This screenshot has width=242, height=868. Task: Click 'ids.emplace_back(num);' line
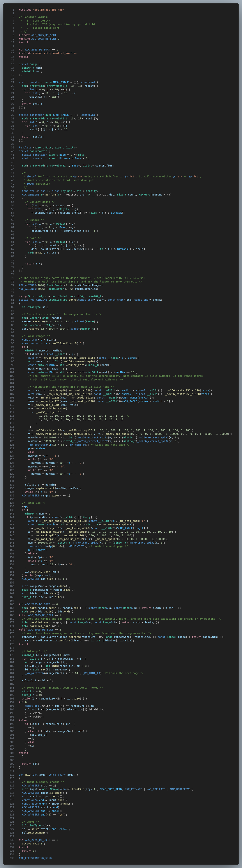tap(42, 572)
